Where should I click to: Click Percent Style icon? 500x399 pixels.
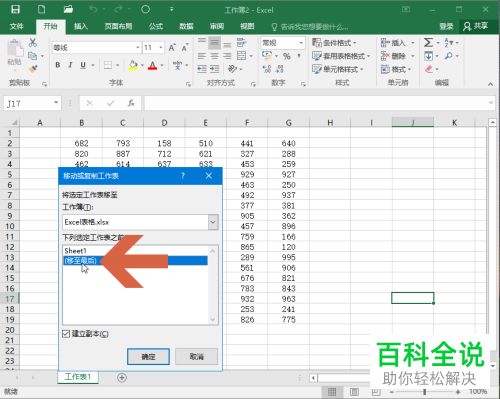click(287, 56)
